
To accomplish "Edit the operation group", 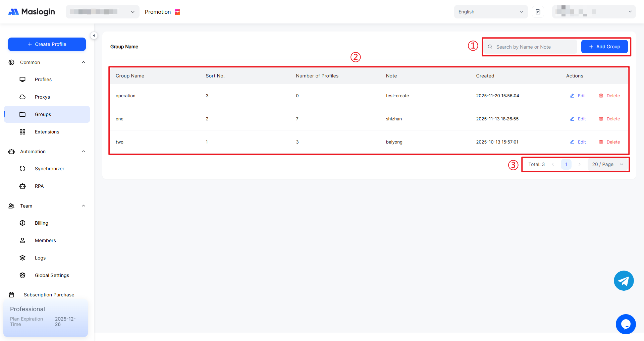I will (578, 96).
